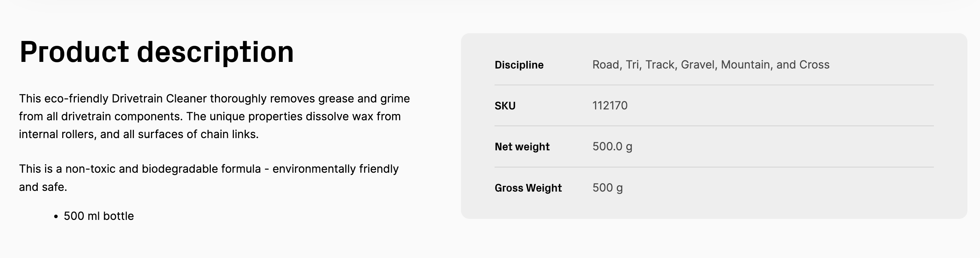
Task: Click the word "Track" in Discipline value
Action: tap(660, 65)
